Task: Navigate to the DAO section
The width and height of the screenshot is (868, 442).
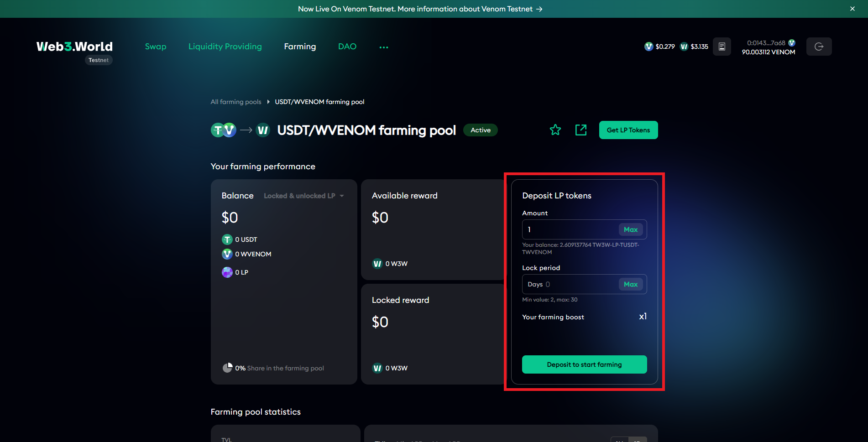Action: [x=347, y=47]
